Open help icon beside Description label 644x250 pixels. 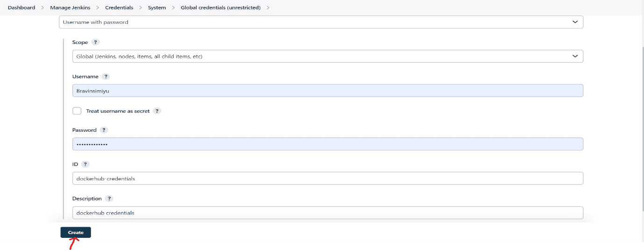tap(109, 199)
